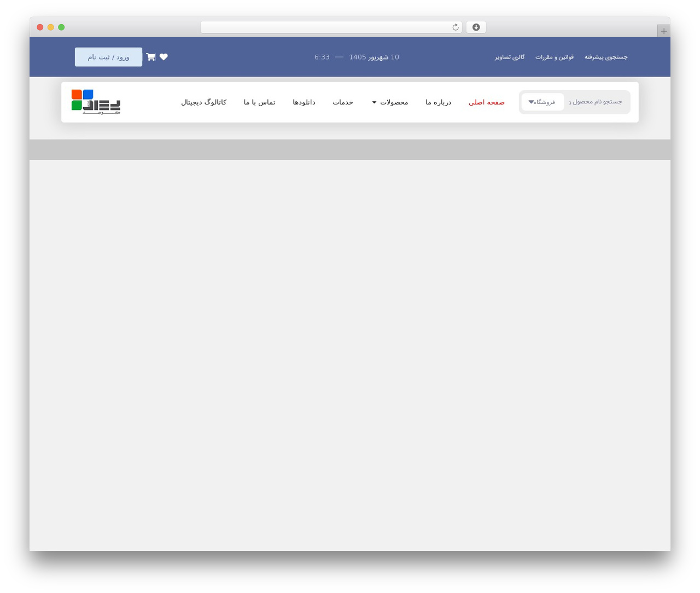Image resolution: width=700 pixels, height=593 pixels.
Task: Open جستجوی پیشرفته link
Action: [606, 57]
